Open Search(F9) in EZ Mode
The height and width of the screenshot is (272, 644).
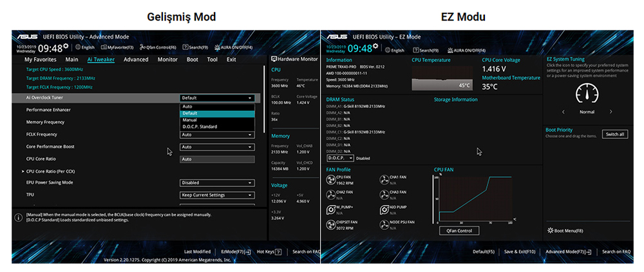(426, 50)
